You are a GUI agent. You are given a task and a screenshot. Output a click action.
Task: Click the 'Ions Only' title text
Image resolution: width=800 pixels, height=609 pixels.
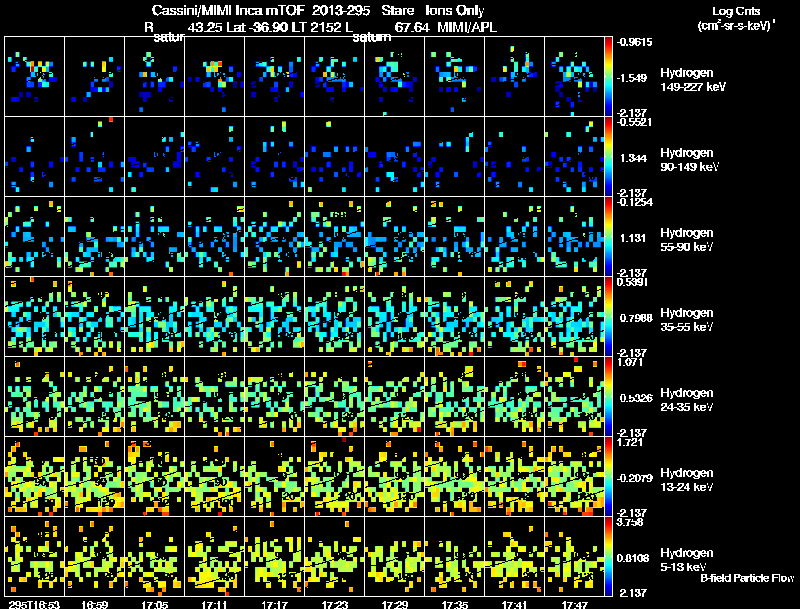pos(455,11)
